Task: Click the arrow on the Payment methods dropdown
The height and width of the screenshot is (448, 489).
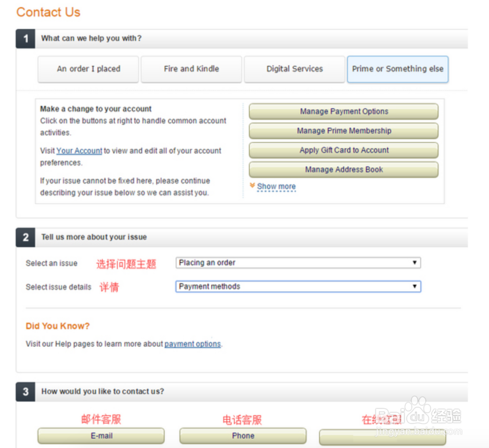Action: pos(415,286)
